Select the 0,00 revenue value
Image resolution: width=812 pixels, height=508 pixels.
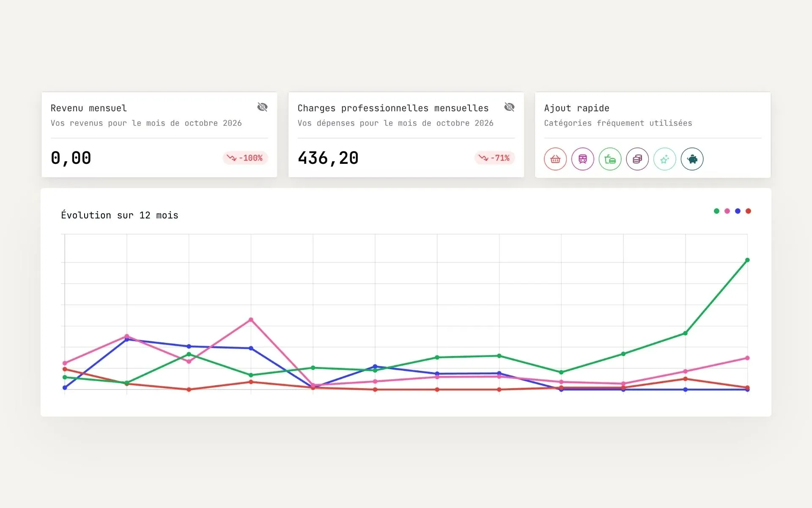coord(71,158)
